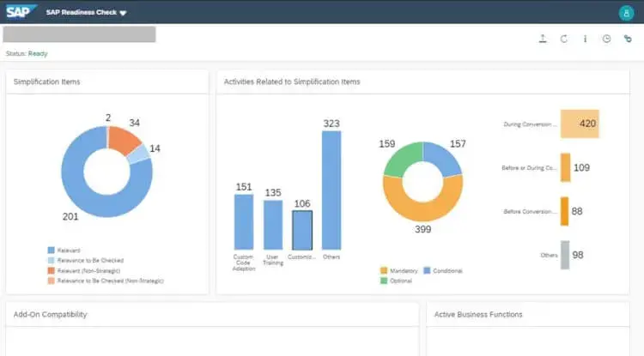Refresh the readiness check analysis
Screen dimensions: 644x356
coord(564,39)
